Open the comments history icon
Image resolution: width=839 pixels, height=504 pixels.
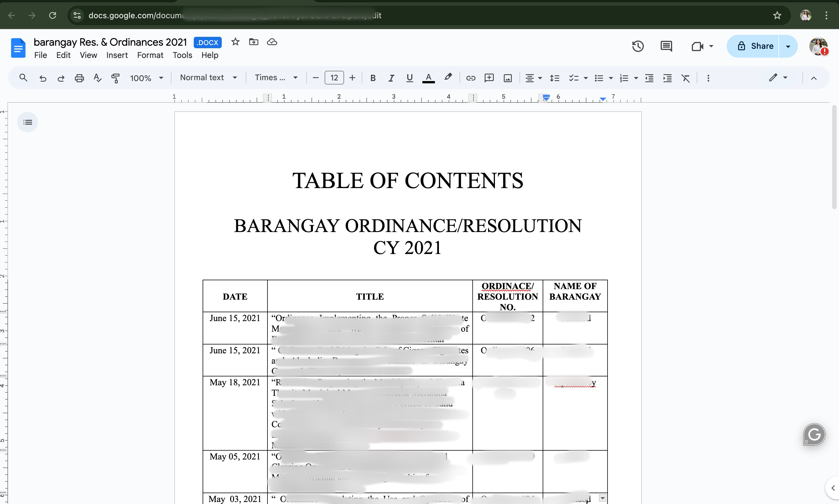click(x=666, y=46)
